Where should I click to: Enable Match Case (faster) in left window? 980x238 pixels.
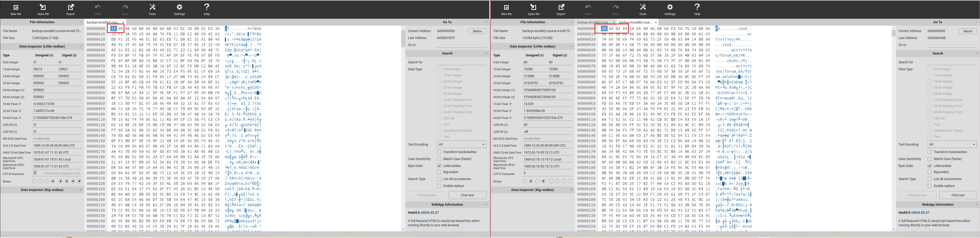click(x=439, y=159)
